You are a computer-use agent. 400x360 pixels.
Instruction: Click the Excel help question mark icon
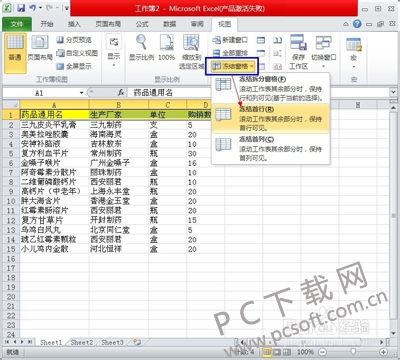click(357, 24)
